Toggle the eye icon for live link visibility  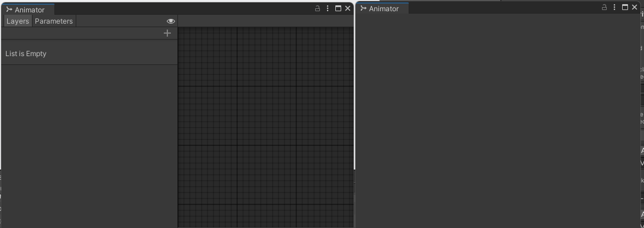pos(171,21)
